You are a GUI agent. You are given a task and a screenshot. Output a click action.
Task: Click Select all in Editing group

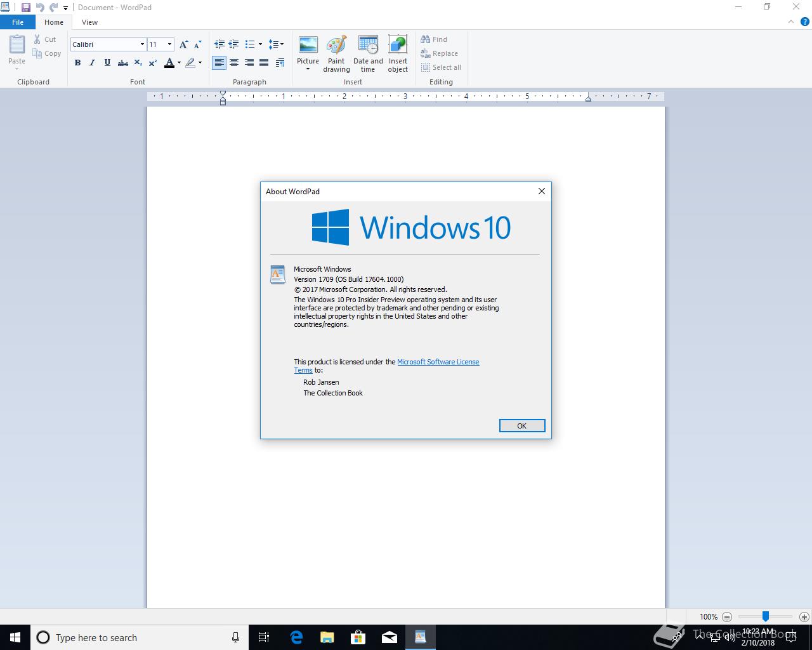pyautogui.click(x=441, y=67)
